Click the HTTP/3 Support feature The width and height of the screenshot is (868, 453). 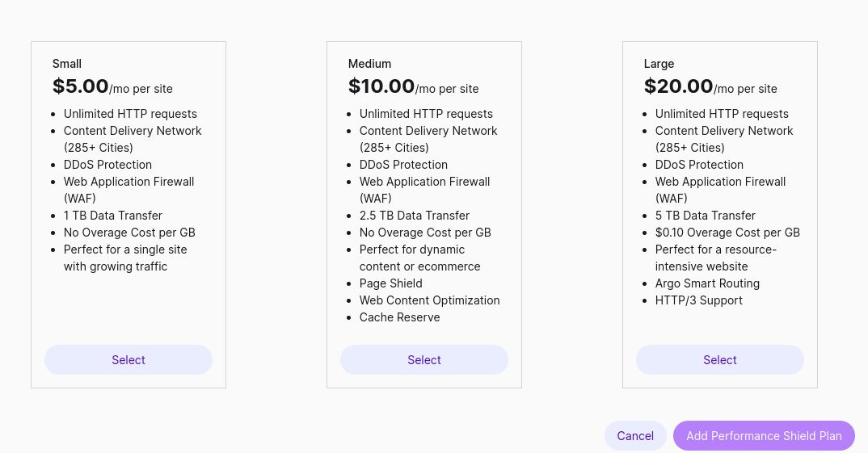699,300
